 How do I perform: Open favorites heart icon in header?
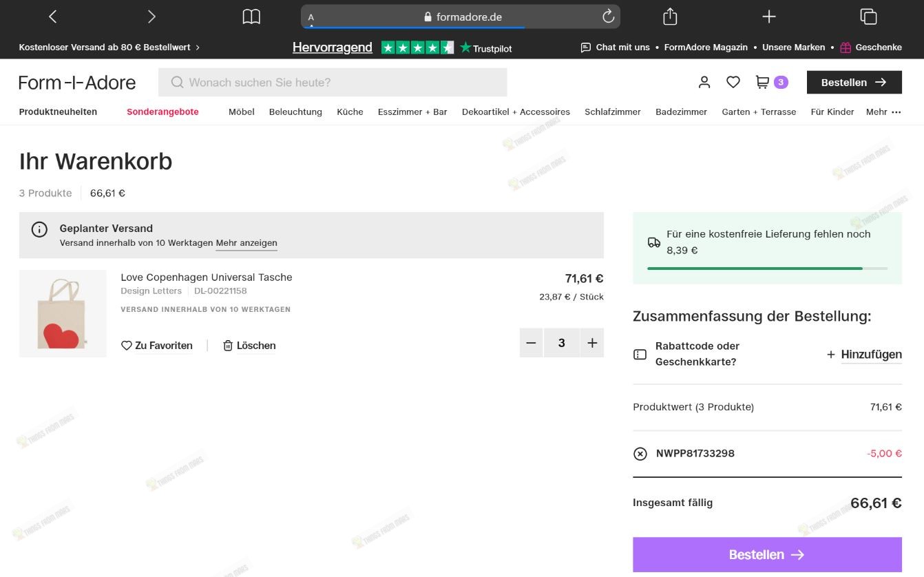pos(733,83)
